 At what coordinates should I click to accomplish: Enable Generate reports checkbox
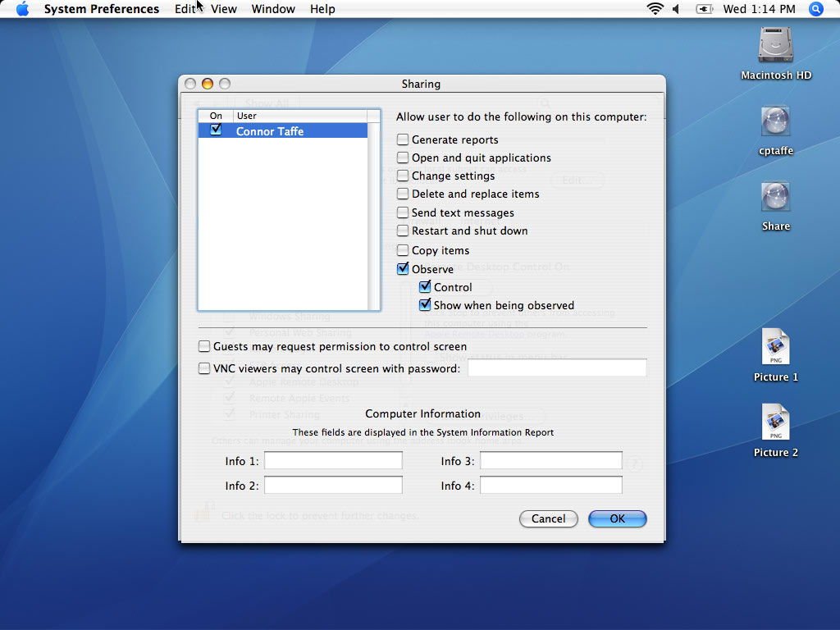(x=403, y=139)
